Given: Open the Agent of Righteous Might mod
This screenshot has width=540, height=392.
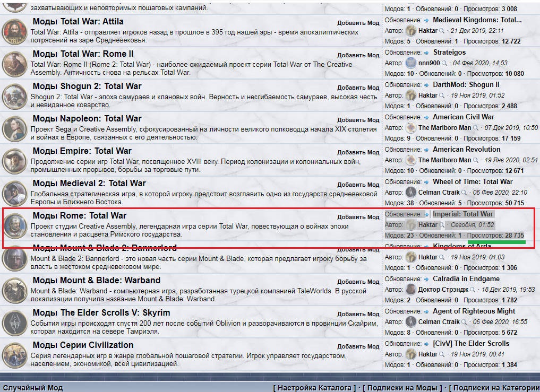Looking at the screenshot, I should (x=474, y=311).
